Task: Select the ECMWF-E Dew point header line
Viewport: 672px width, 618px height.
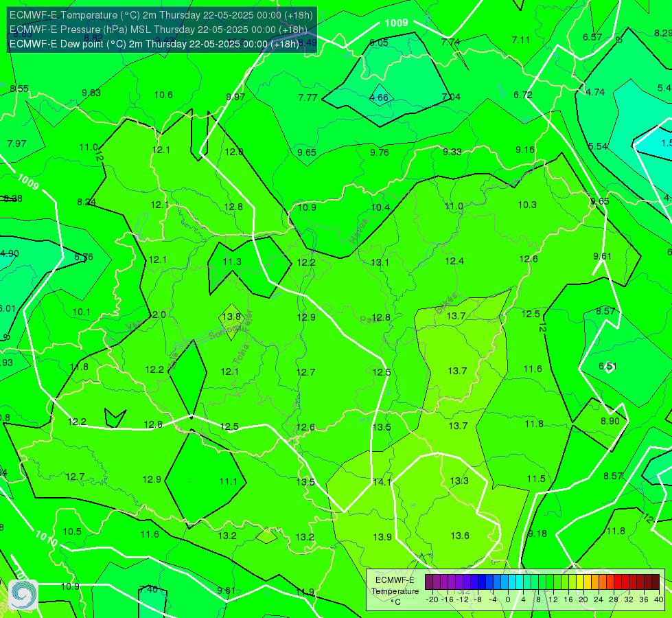Action: [x=154, y=44]
